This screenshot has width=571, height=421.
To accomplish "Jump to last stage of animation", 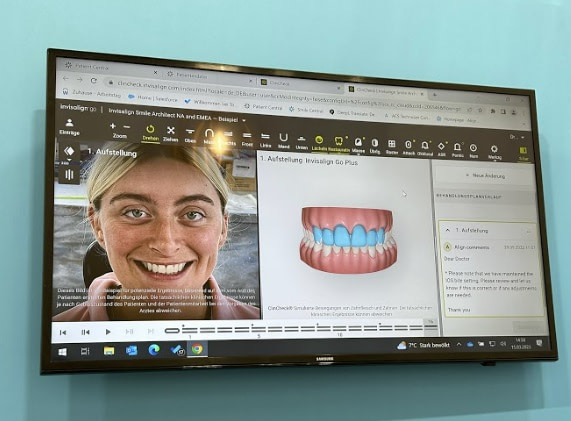I will 151,331.
